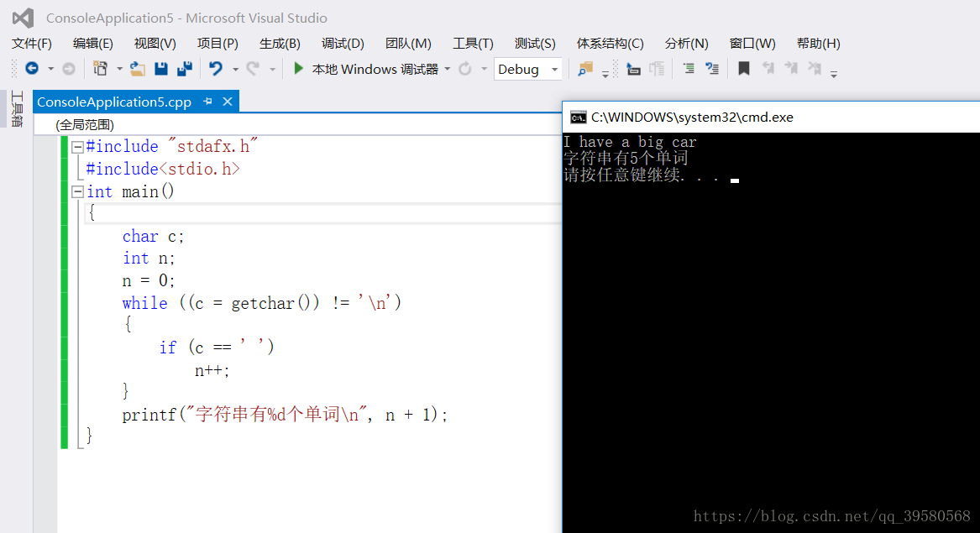Image resolution: width=980 pixels, height=533 pixels.
Task: Toggle a bookmark on current line
Action: [x=744, y=69]
